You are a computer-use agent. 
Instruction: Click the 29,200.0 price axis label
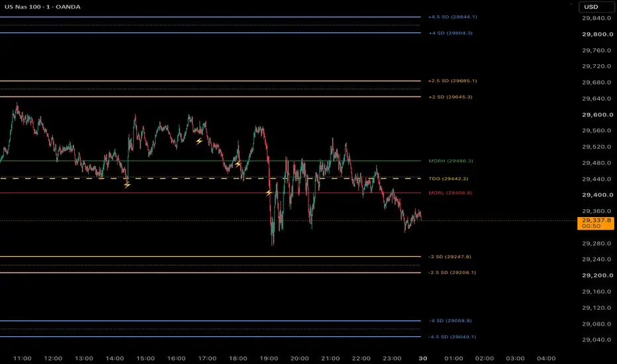[x=597, y=275]
